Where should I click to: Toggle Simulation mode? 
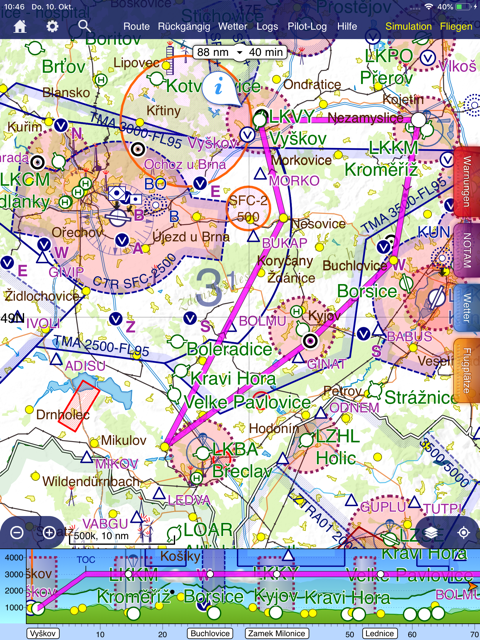[408, 27]
